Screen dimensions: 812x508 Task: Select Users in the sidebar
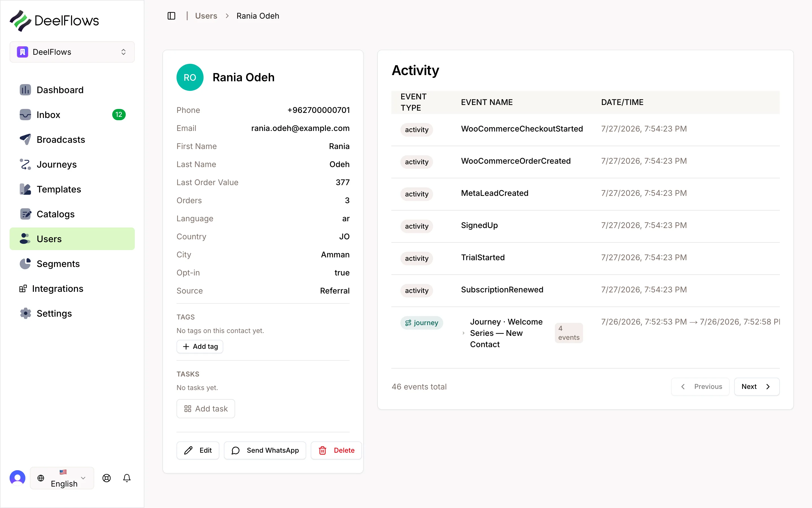[x=72, y=239]
